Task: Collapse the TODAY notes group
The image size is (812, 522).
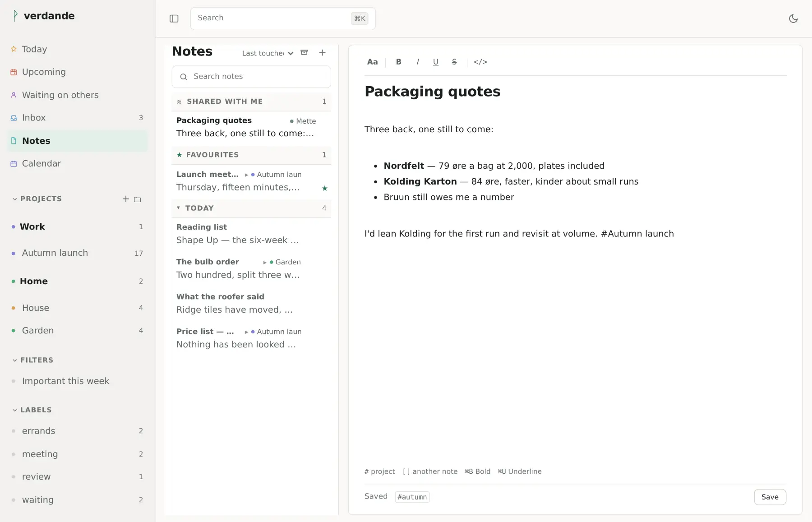Action: click(x=251, y=208)
